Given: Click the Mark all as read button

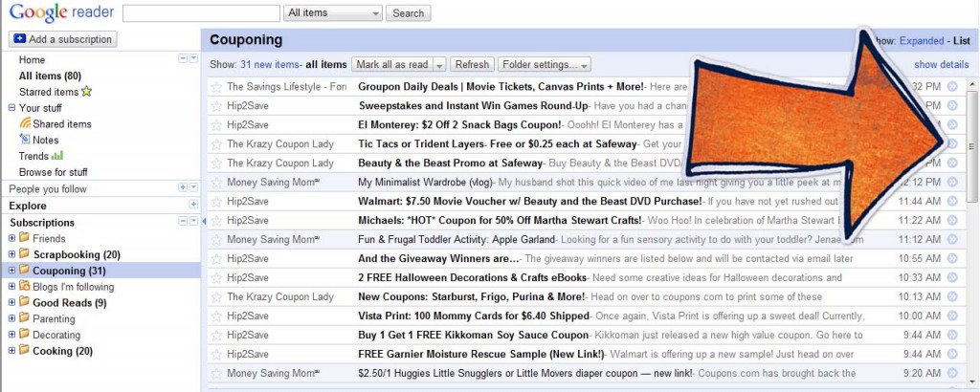Looking at the screenshot, I should [392, 64].
